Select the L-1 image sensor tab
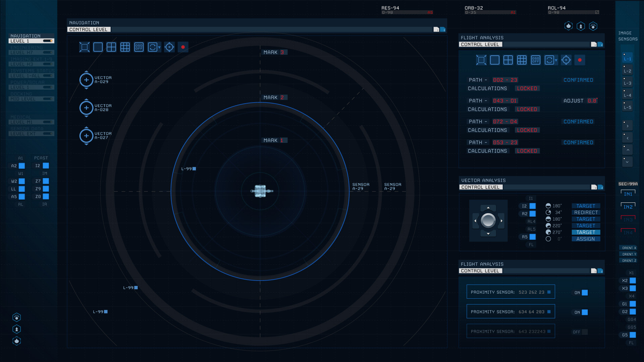This screenshot has height=362, width=644. pyautogui.click(x=628, y=59)
